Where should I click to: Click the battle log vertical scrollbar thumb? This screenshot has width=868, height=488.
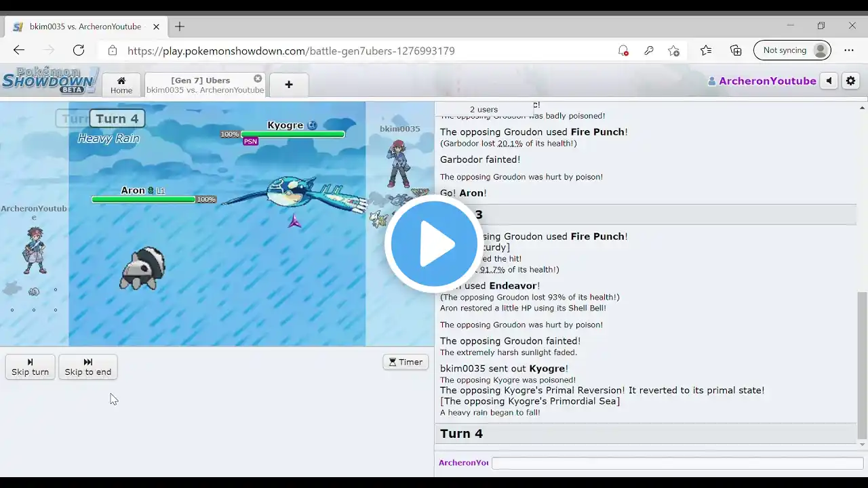click(862, 365)
